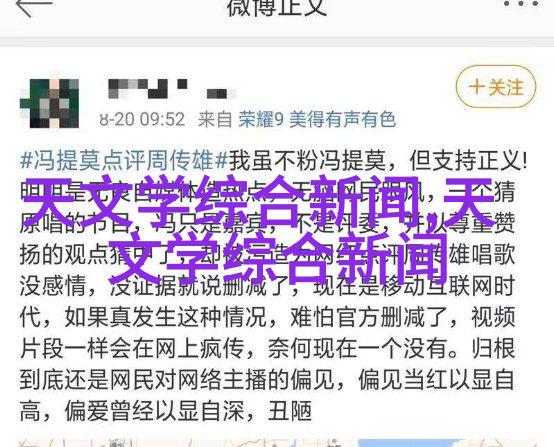Image resolution: width=554 pixels, height=447 pixels.
Task: Click the purple 天文学综合新闻 overlay first line
Action: click(x=258, y=204)
